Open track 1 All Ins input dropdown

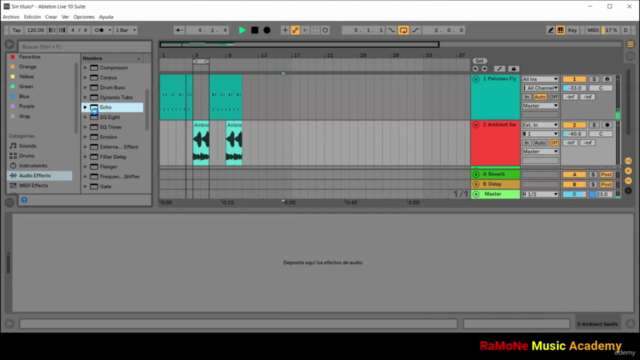pyautogui.click(x=540, y=79)
